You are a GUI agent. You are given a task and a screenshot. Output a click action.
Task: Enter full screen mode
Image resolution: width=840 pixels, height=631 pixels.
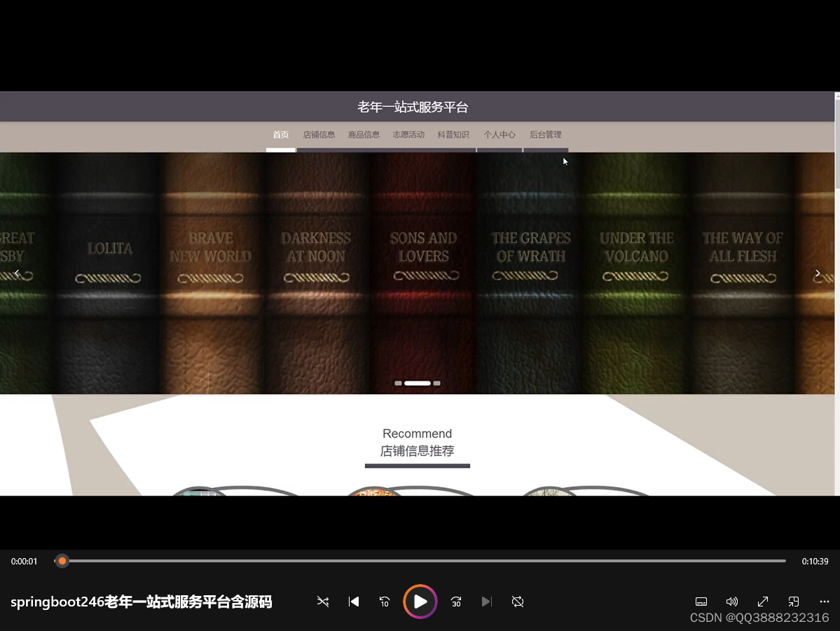763,602
